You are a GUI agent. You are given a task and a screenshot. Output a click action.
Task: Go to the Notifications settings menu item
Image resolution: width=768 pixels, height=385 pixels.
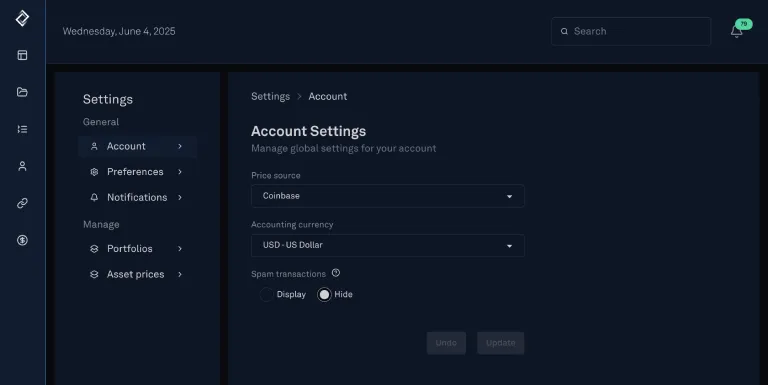click(x=138, y=197)
